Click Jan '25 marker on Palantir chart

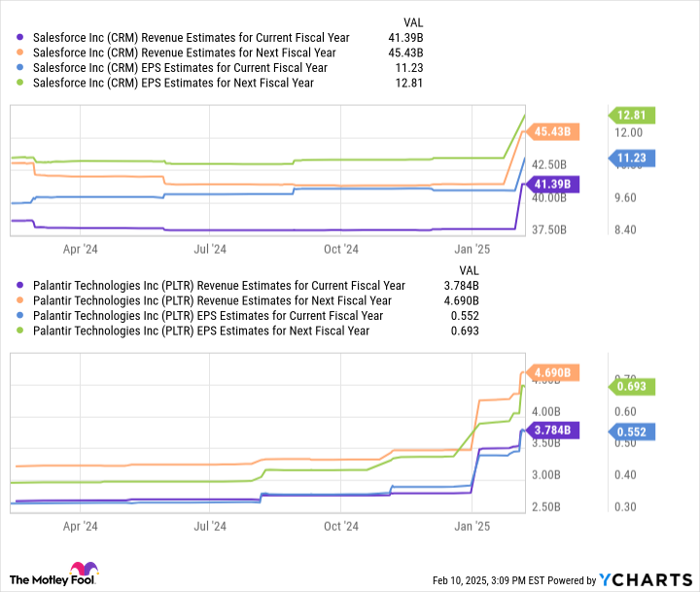point(472,526)
